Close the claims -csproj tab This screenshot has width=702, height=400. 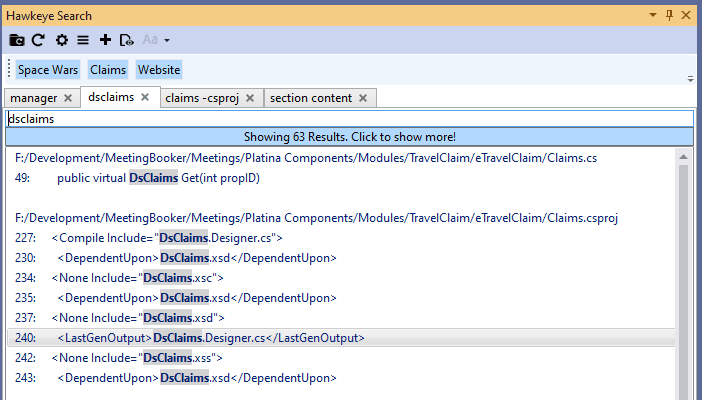[250, 98]
